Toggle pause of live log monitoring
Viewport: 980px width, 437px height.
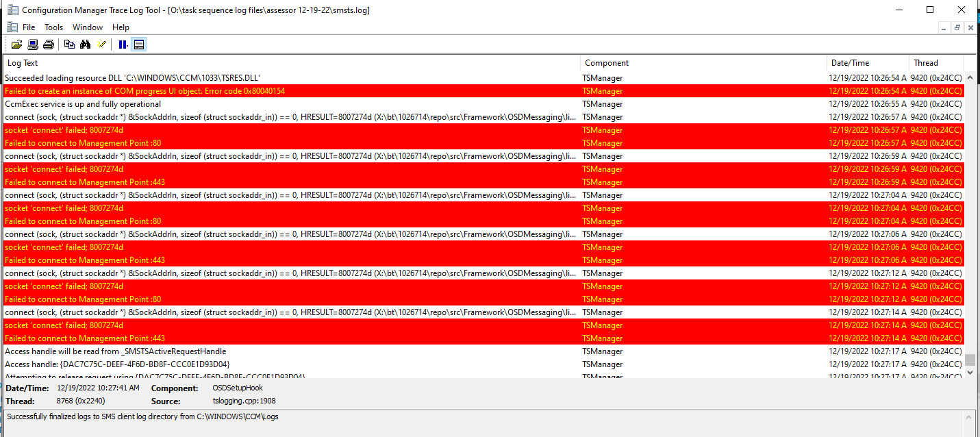point(122,44)
